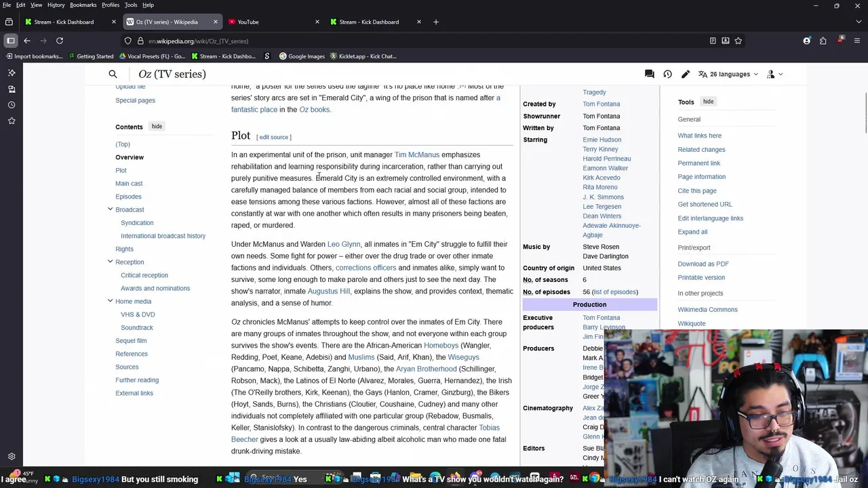Open the article Talk page icon
The width and height of the screenshot is (868, 488).
point(650,74)
